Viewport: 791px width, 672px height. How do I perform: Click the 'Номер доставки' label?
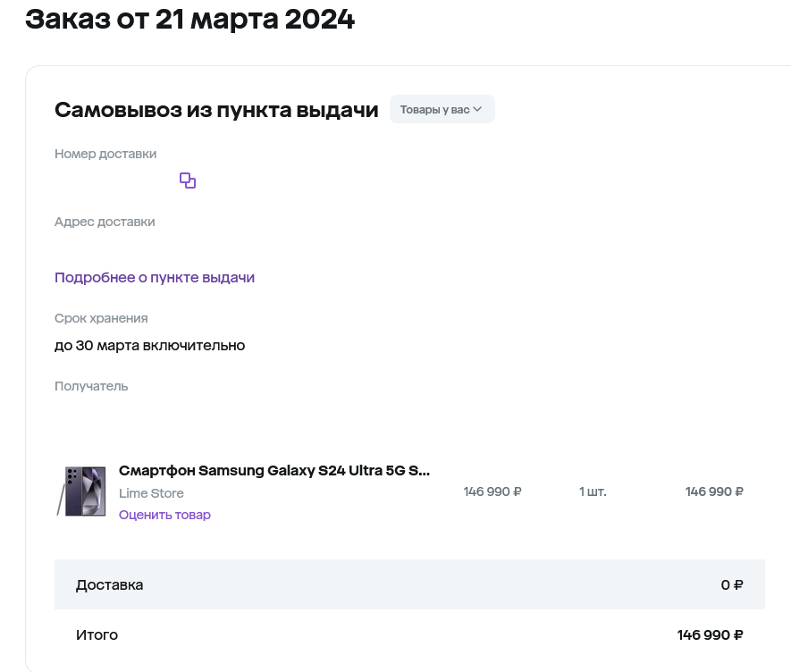105,154
